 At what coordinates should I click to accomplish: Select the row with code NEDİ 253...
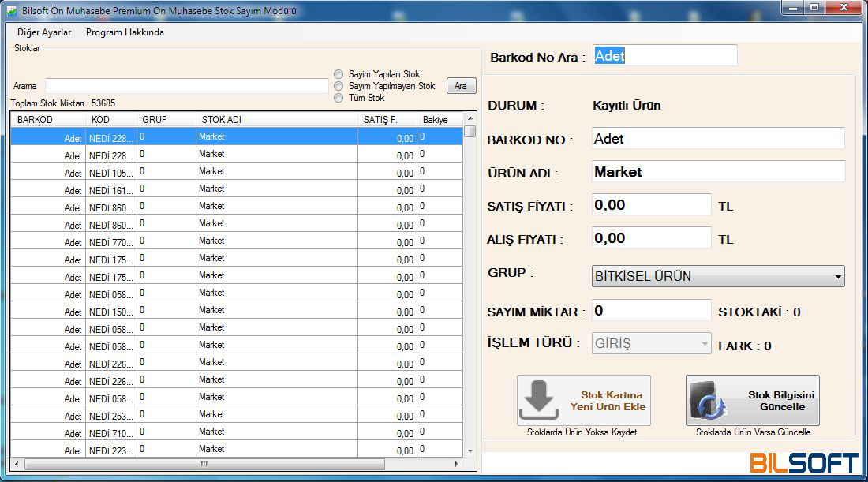237,414
